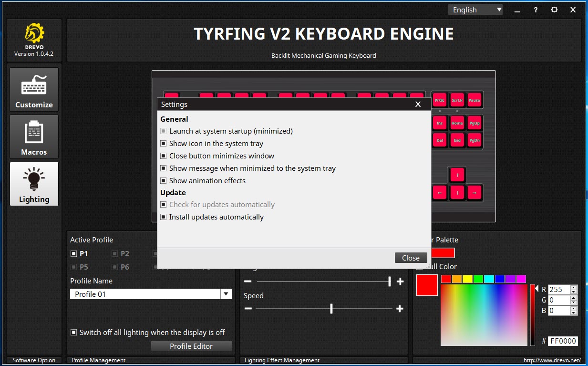
Task: Click the hex color field FF0000
Action: click(x=563, y=341)
